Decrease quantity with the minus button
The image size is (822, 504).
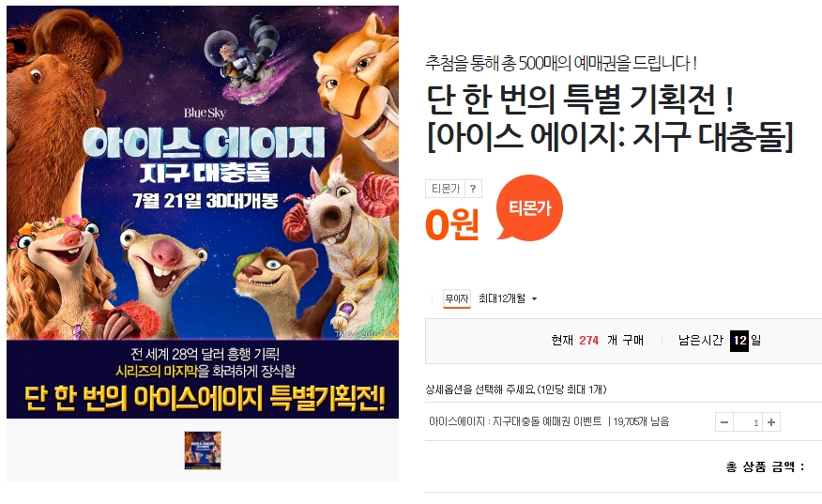tap(724, 422)
